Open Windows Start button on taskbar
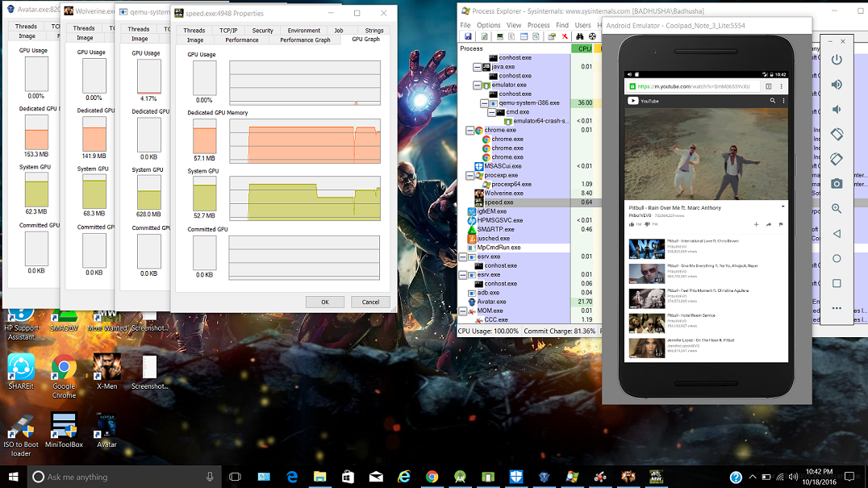Viewport: 868px width, 488px height. pos(13,477)
